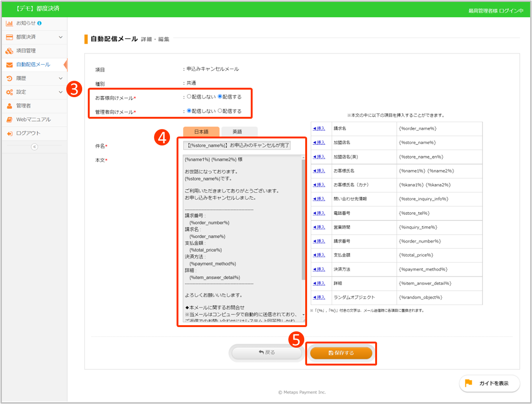This screenshot has width=532, height=404.
Task: Click the 件名 subject input field
Action: point(237,146)
